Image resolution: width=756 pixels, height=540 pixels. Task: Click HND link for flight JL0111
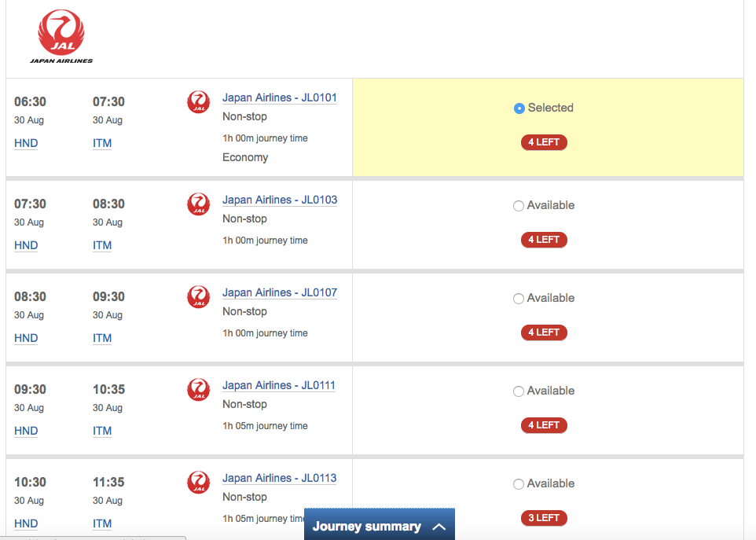(26, 431)
